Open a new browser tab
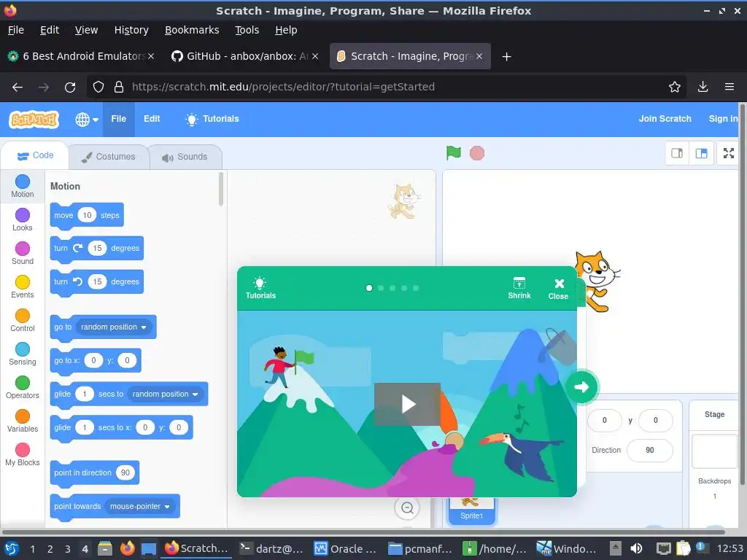The image size is (747, 560). point(506,57)
